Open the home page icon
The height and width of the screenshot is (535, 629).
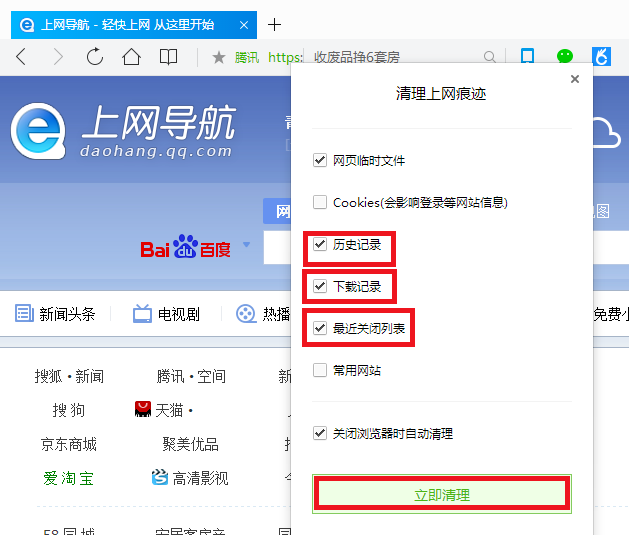(131, 57)
